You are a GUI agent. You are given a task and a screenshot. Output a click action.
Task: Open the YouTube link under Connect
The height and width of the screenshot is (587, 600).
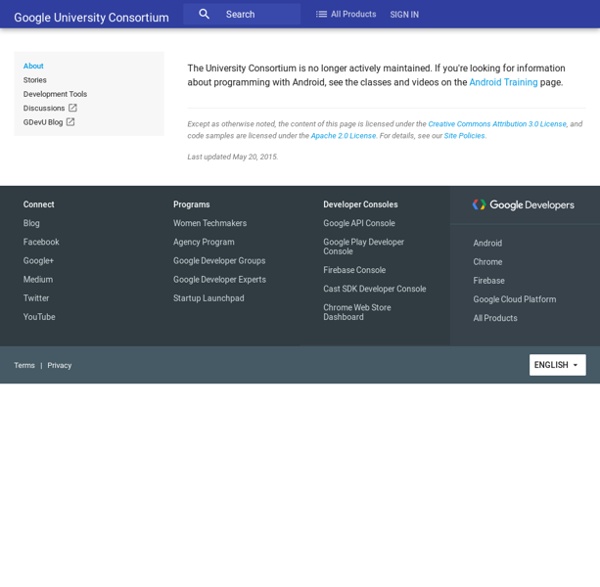pyautogui.click(x=39, y=317)
